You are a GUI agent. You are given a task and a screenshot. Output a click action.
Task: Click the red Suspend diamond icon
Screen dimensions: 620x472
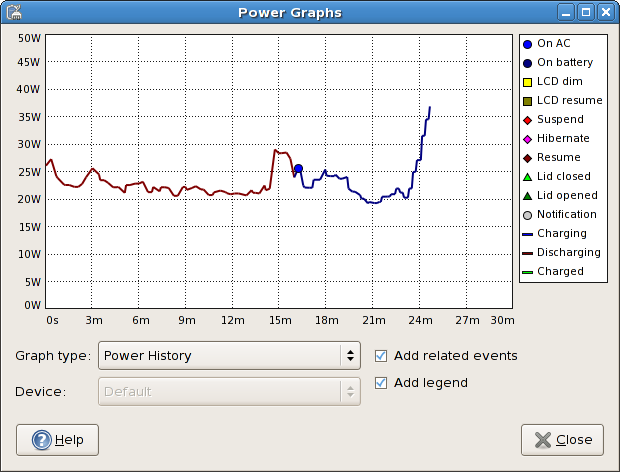click(527, 120)
